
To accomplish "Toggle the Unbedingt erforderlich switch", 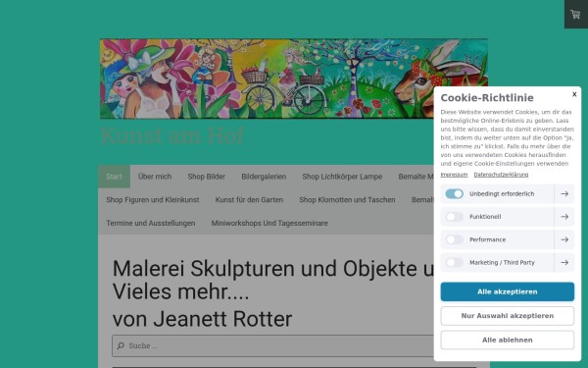I will pyautogui.click(x=454, y=193).
